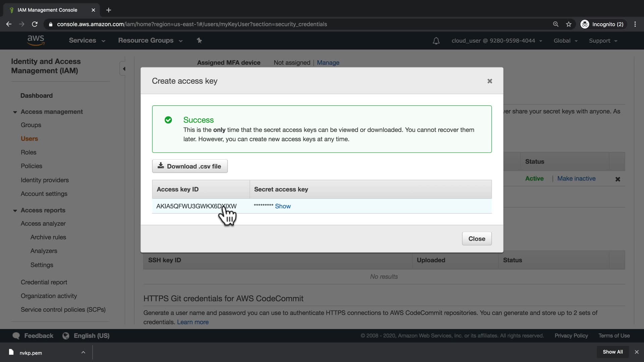Show the secret access key
644x362 pixels.
282,206
